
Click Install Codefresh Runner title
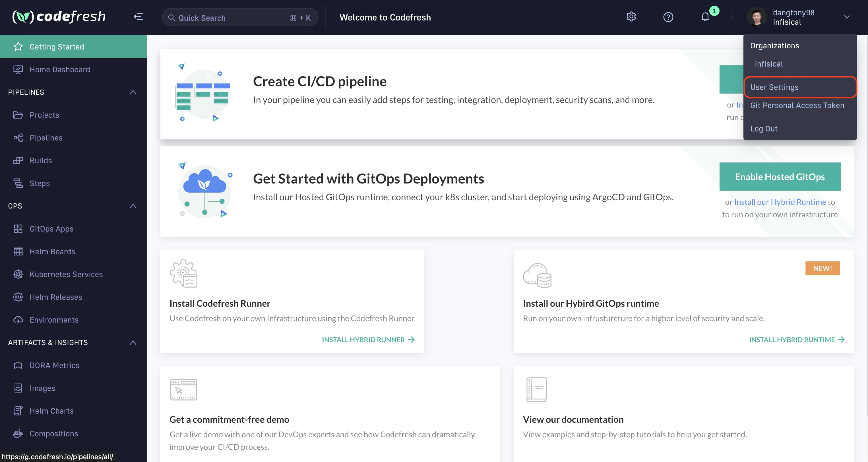pyautogui.click(x=220, y=303)
